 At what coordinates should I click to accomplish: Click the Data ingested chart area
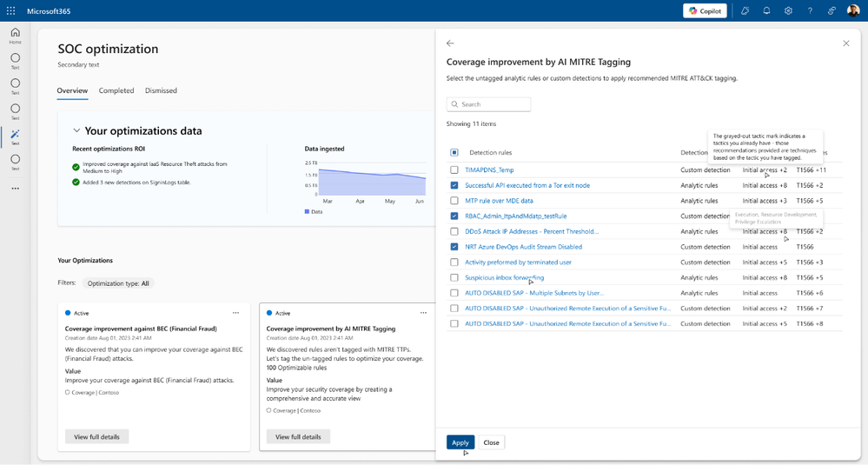pos(372,179)
